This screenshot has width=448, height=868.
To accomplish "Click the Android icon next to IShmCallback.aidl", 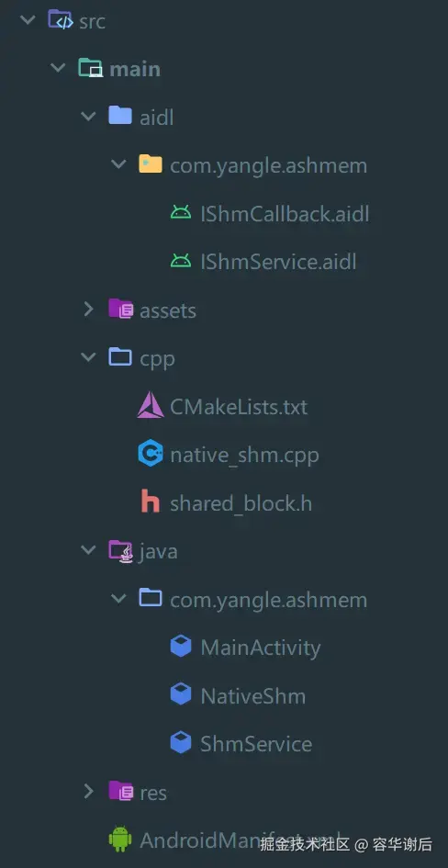I will [x=181, y=212].
